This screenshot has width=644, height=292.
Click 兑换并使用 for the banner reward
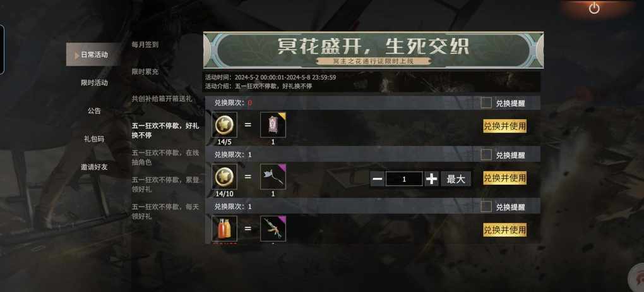[x=504, y=126]
